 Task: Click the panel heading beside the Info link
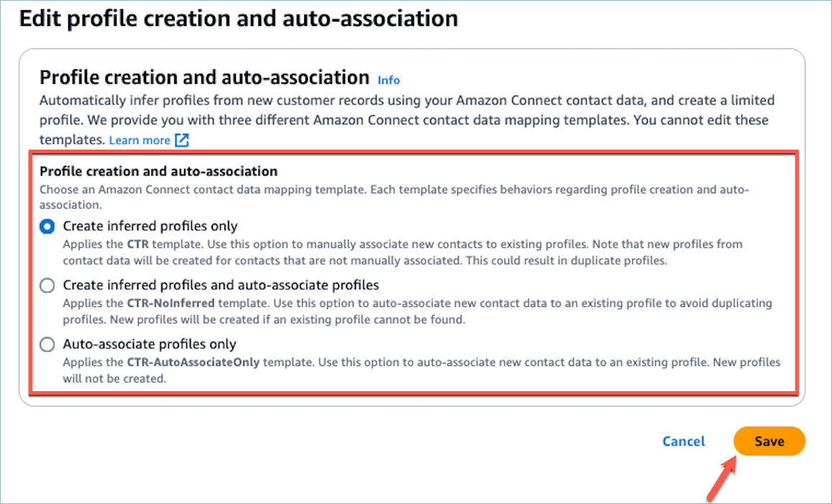point(204,77)
